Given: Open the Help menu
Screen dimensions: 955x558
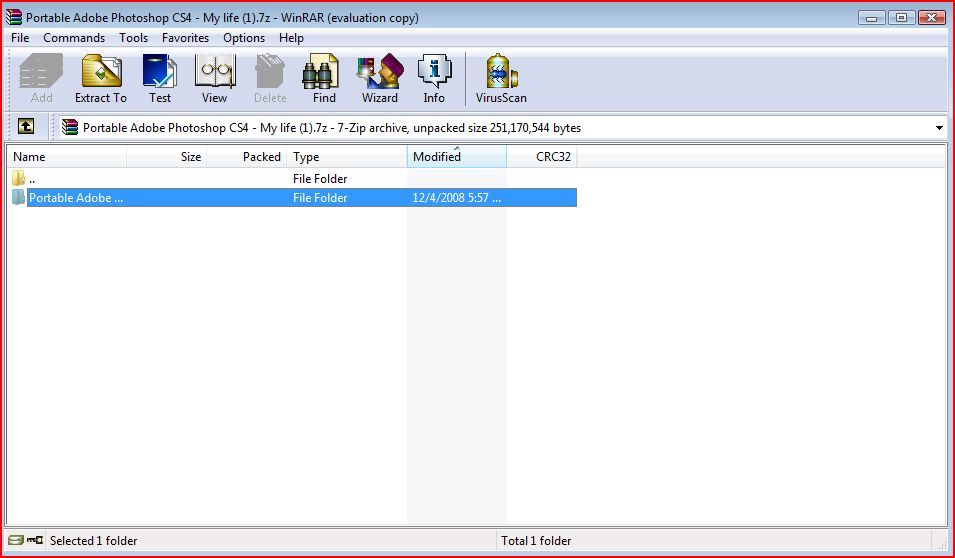Looking at the screenshot, I should [291, 38].
